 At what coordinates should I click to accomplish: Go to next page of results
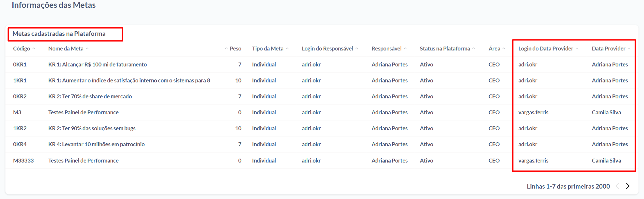pyautogui.click(x=628, y=186)
